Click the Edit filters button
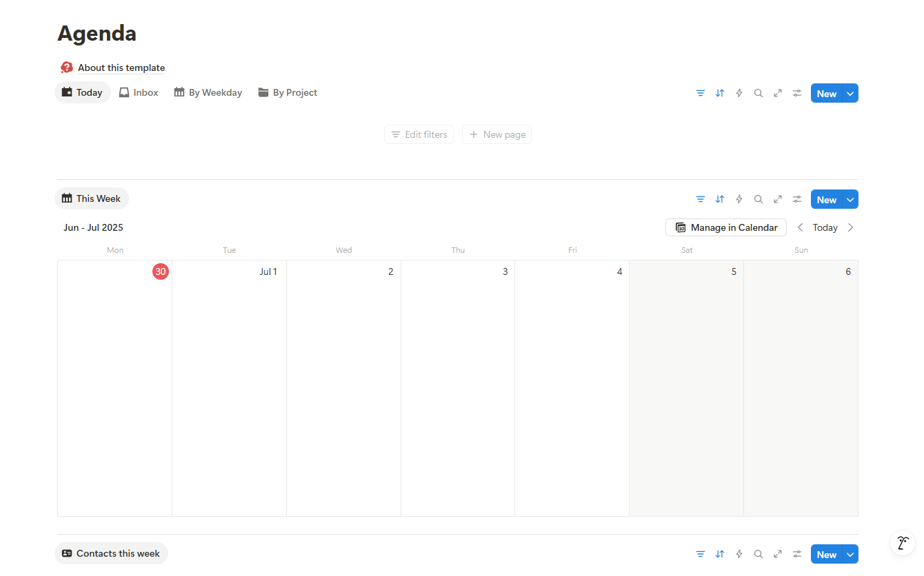Viewport: 924px width, 576px height. pyautogui.click(x=419, y=134)
